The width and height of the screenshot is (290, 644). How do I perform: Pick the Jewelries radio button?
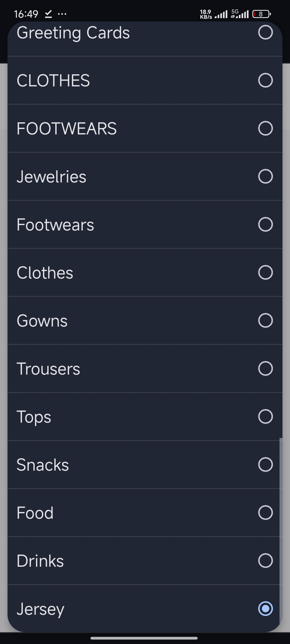click(265, 176)
